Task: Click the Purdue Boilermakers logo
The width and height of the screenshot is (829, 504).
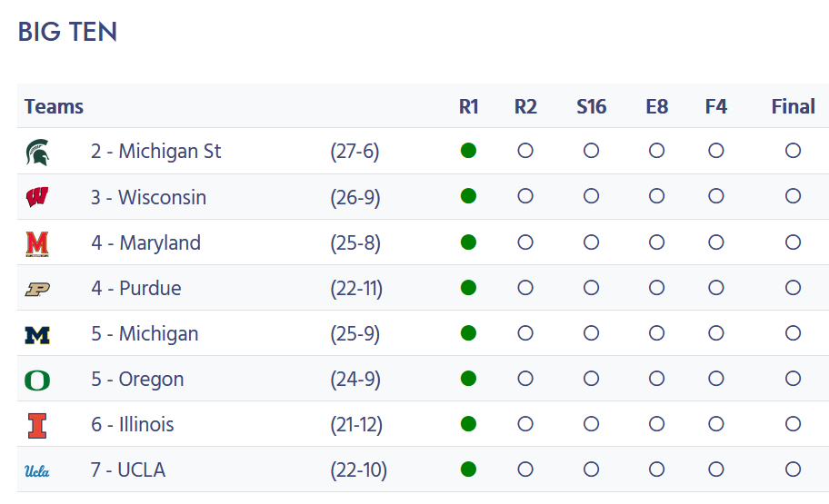Action: point(37,289)
